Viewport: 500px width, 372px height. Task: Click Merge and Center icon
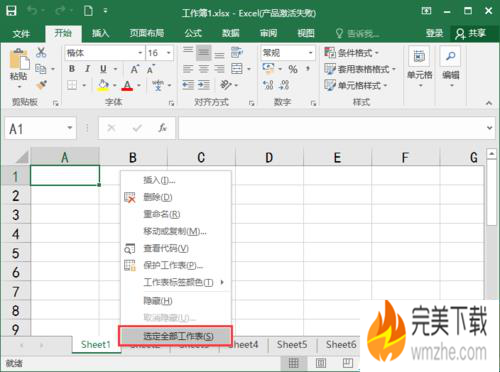(x=237, y=69)
